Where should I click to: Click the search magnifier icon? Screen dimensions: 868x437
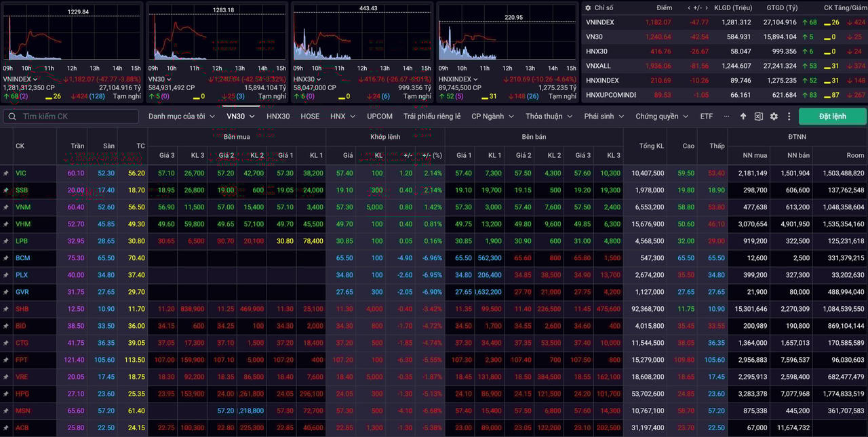12,117
